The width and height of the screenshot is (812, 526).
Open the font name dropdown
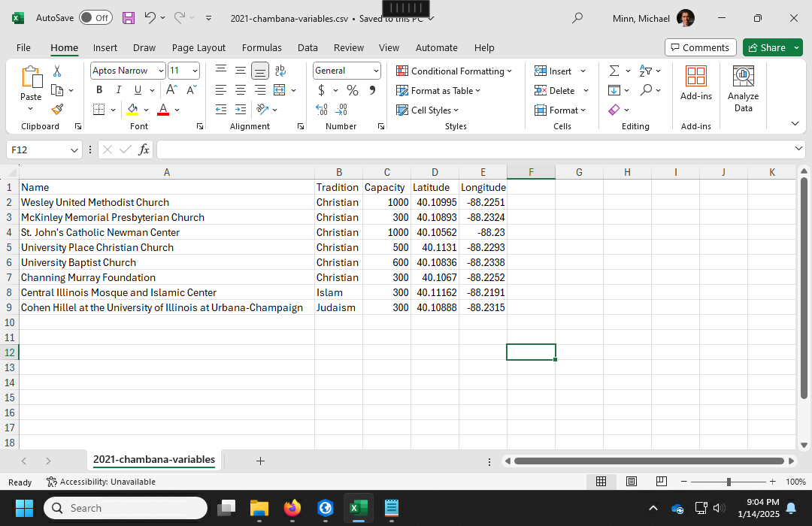pyautogui.click(x=161, y=71)
